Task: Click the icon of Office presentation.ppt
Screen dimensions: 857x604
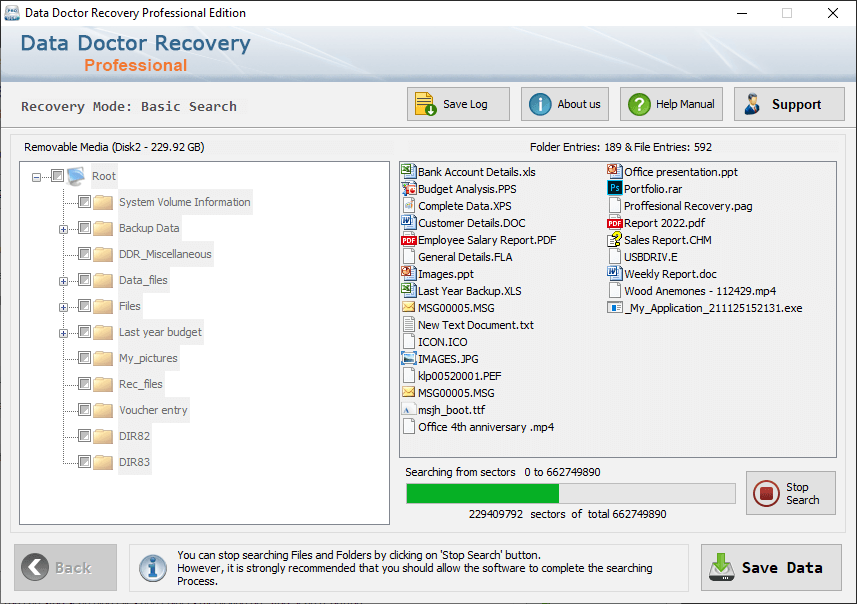Action: point(614,172)
